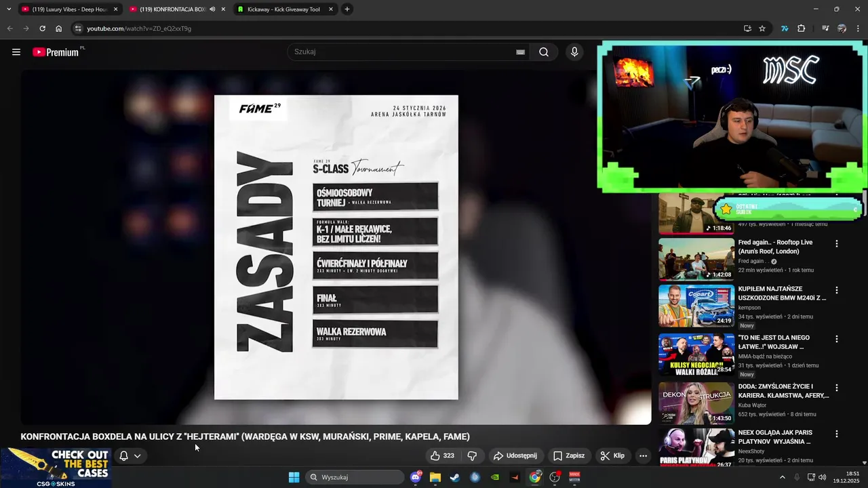Expand the subscription notification dropdown chevron
Image resolution: width=868 pixels, height=488 pixels.
pyautogui.click(x=138, y=456)
